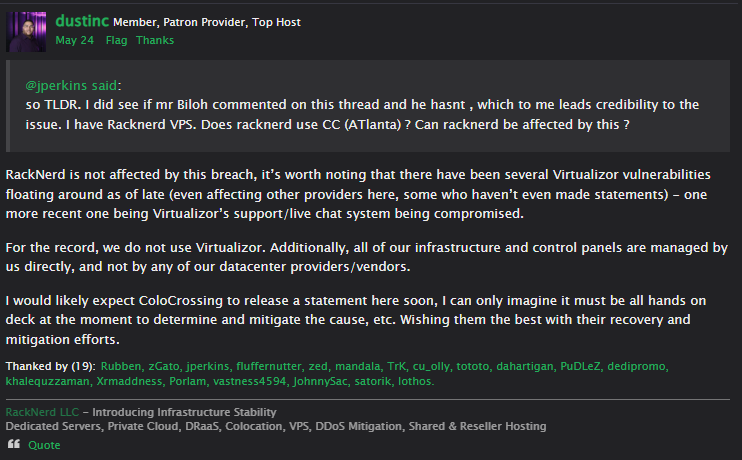742x460 pixels.
Task: Open Rubben's profile in thanked list
Action: (x=121, y=366)
